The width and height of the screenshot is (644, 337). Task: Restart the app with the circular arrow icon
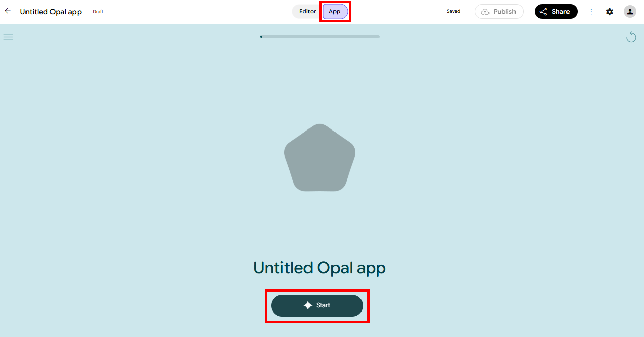[631, 37]
